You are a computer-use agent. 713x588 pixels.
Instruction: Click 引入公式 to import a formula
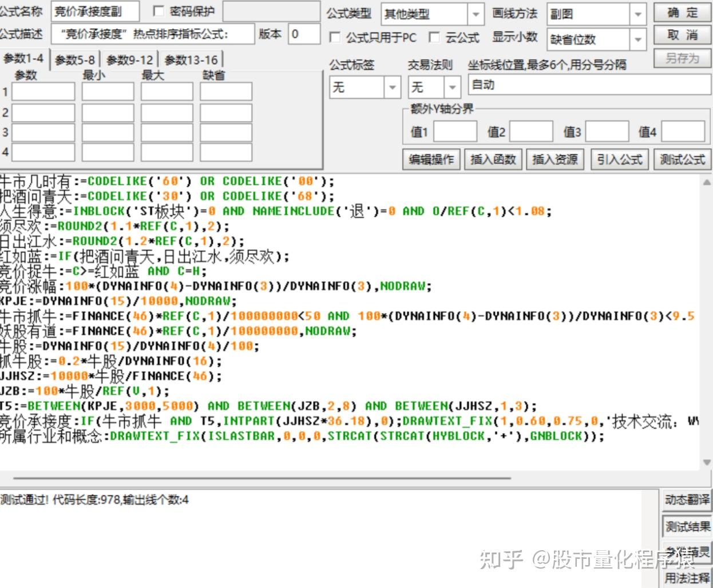(x=619, y=159)
